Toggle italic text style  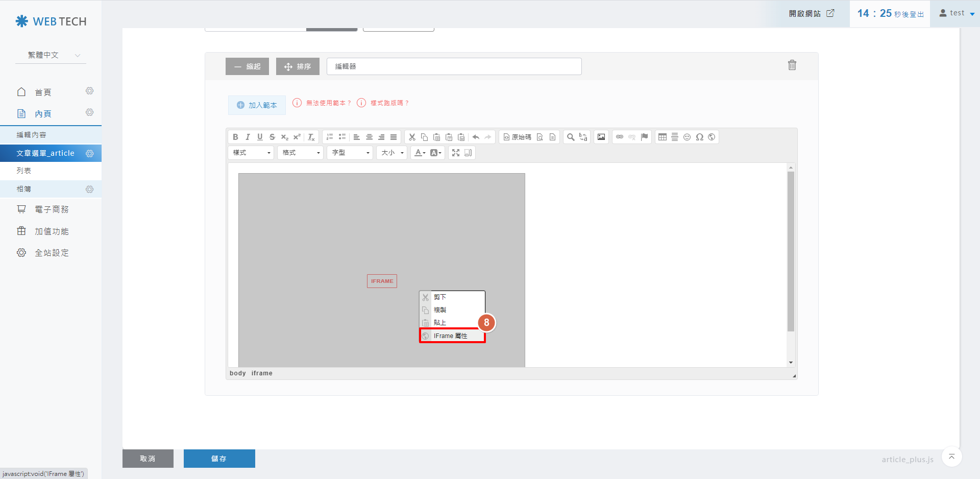click(248, 137)
